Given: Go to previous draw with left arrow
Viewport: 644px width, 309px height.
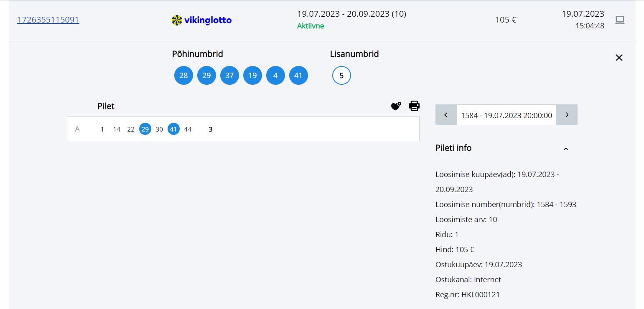Looking at the screenshot, I should 446,115.
